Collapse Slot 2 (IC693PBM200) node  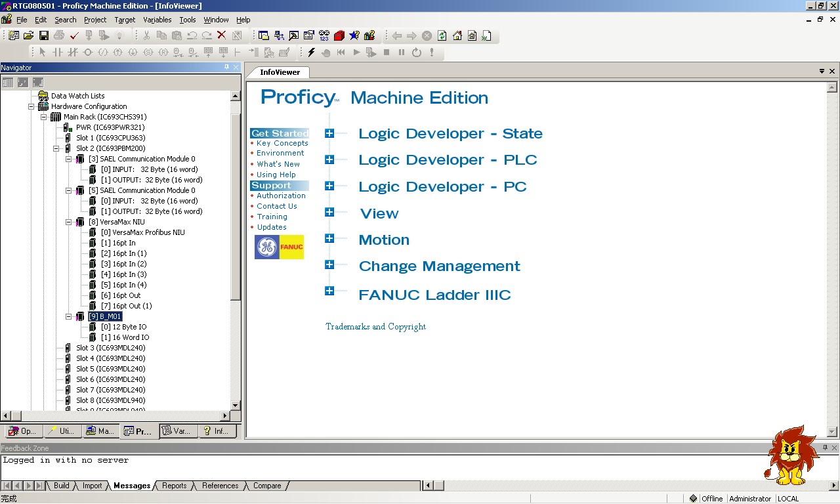point(56,148)
